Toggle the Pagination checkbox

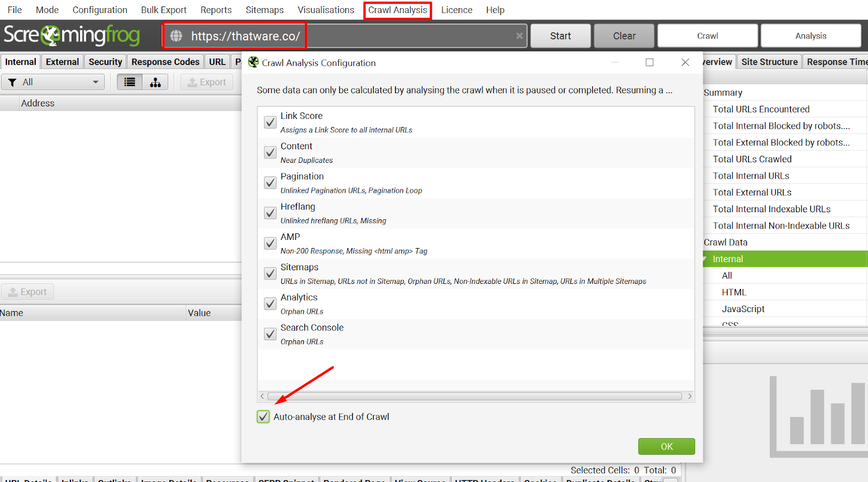click(270, 183)
